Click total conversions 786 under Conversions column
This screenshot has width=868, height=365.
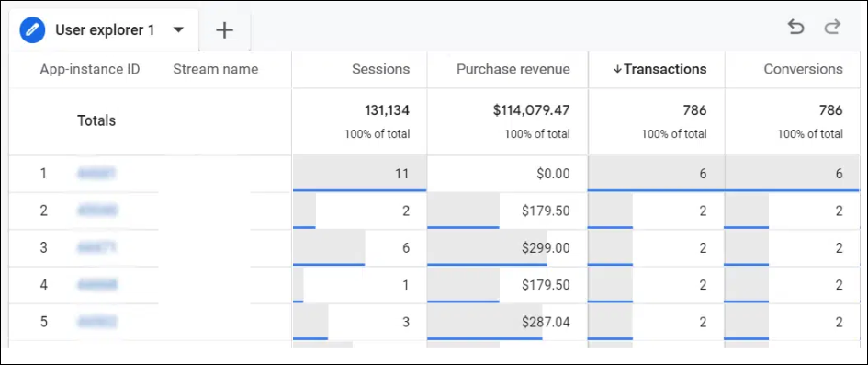(831, 110)
